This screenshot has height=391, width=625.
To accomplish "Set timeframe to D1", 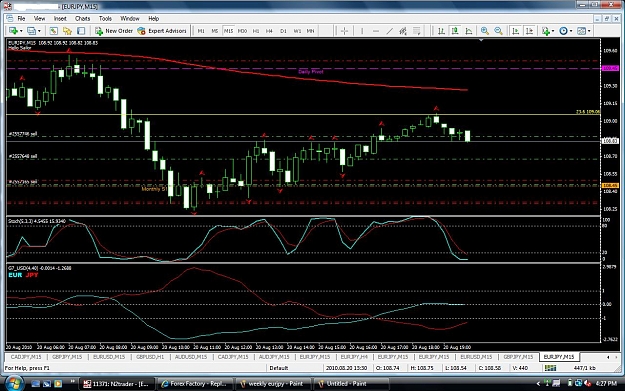I will coord(283,31).
